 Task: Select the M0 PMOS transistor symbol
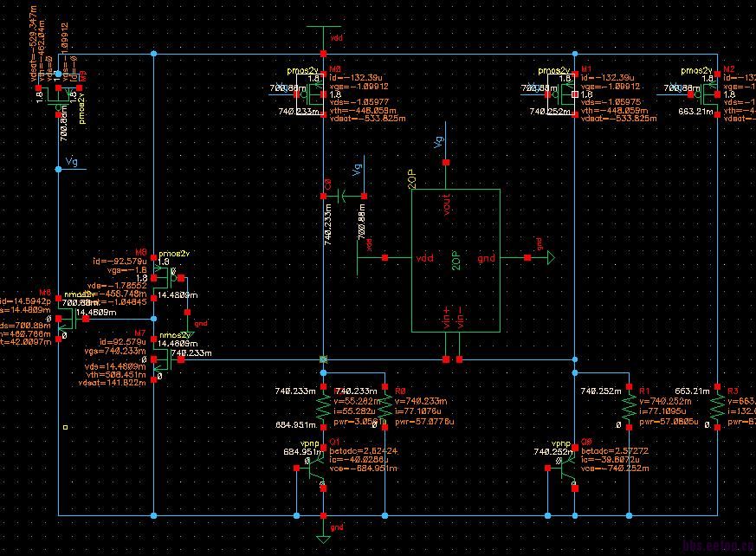pos(310,94)
